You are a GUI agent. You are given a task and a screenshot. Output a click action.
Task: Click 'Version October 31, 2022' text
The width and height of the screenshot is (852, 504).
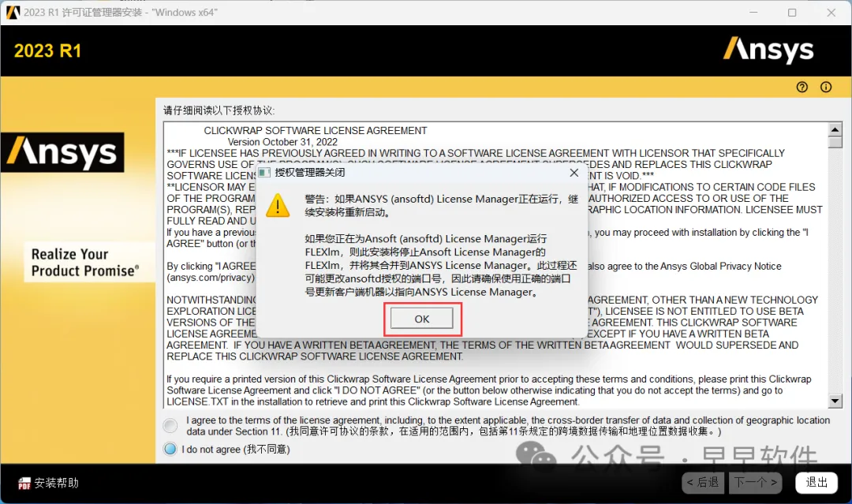(282, 142)
